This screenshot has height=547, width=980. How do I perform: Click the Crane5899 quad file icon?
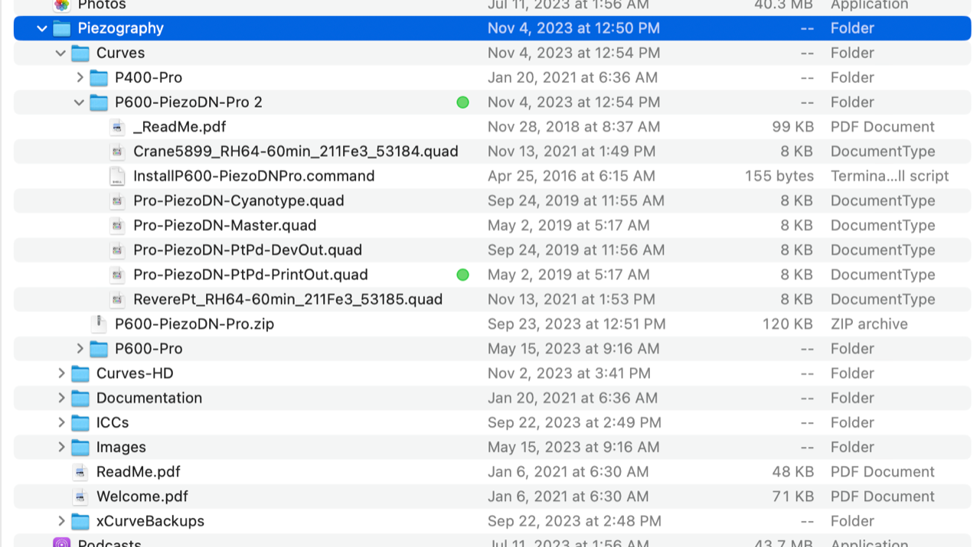pyautogui.click(x=117, y=151)
